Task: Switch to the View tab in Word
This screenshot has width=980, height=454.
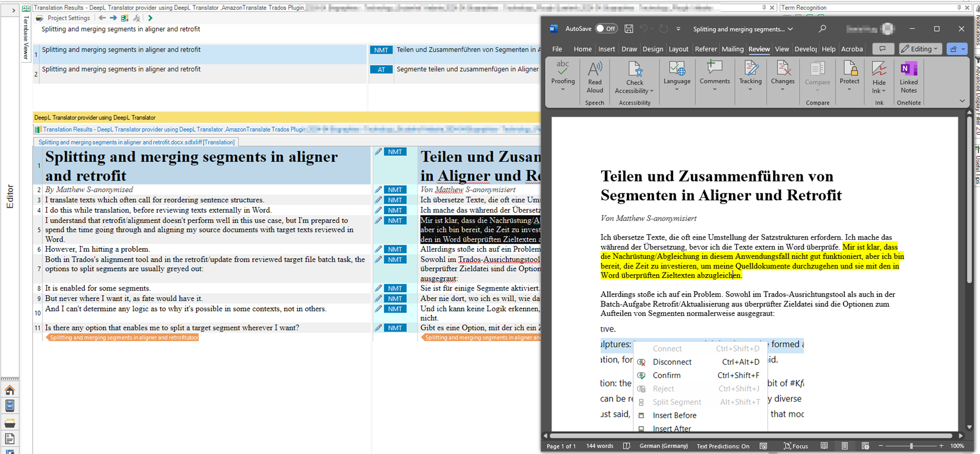Action: coord(782,49)
